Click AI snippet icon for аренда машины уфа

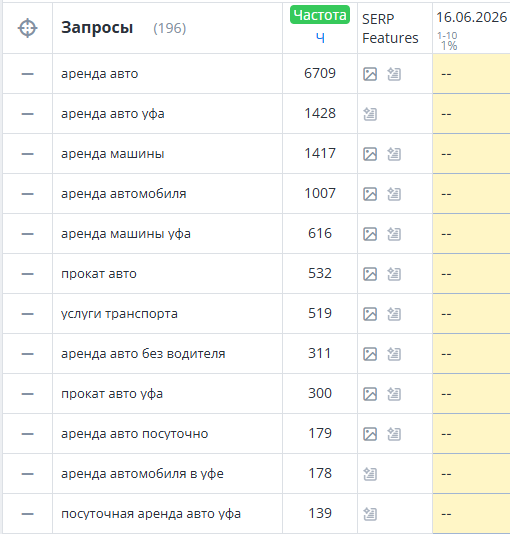click(394, 234)
